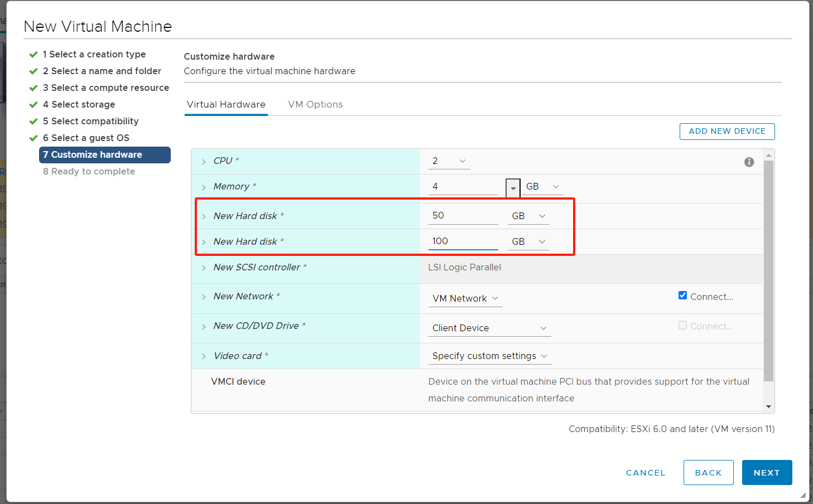813x504 pixels.
Task: Click the scroll-down arrow of the hardware list
Action: pyautogui.click(x=768, y=406)
